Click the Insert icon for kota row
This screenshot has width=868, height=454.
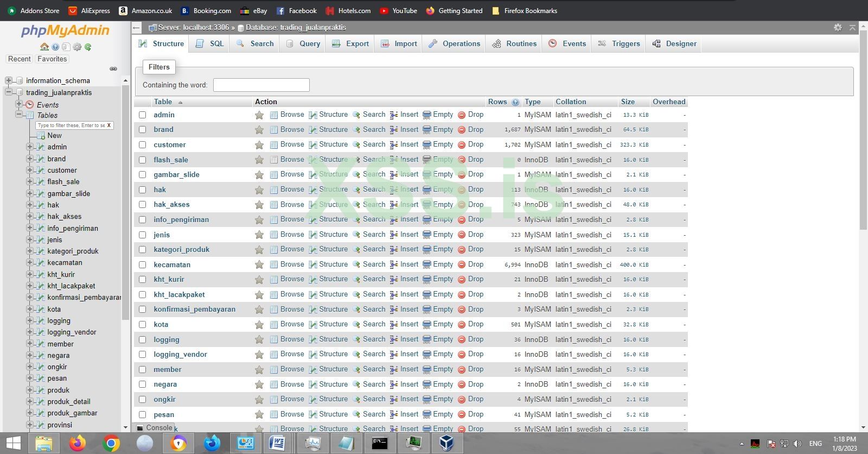pos(394,325)
